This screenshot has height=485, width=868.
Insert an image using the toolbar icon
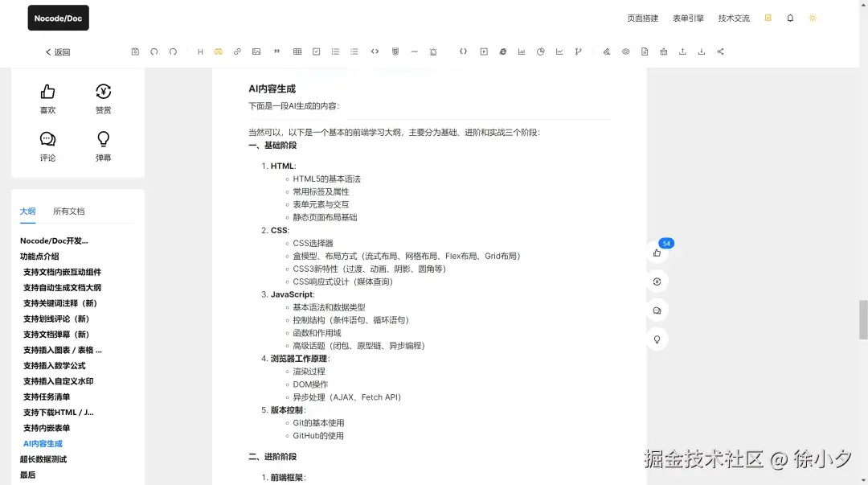[x=256, y=51]
